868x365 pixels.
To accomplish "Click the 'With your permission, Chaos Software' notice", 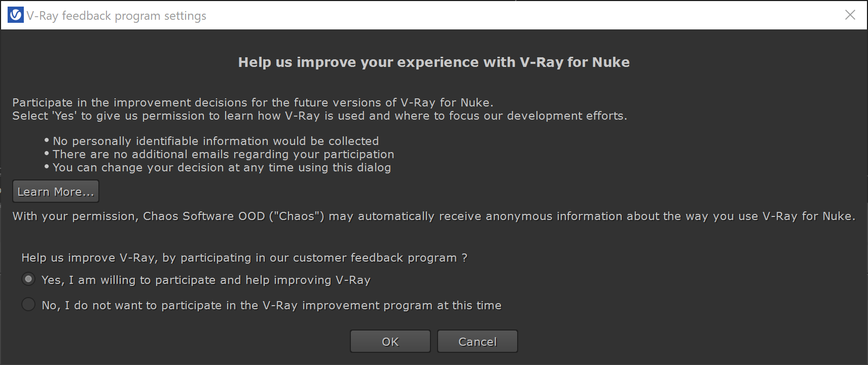I will 433,216.
